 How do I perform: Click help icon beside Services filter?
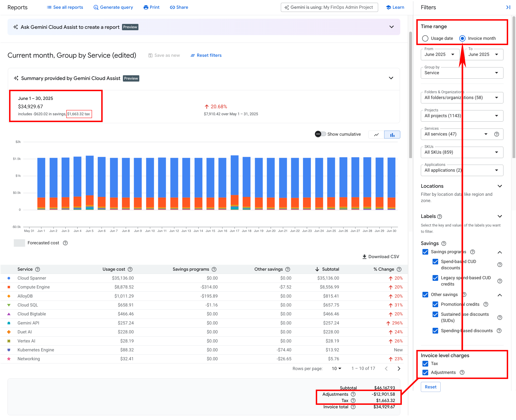point(496,134)
